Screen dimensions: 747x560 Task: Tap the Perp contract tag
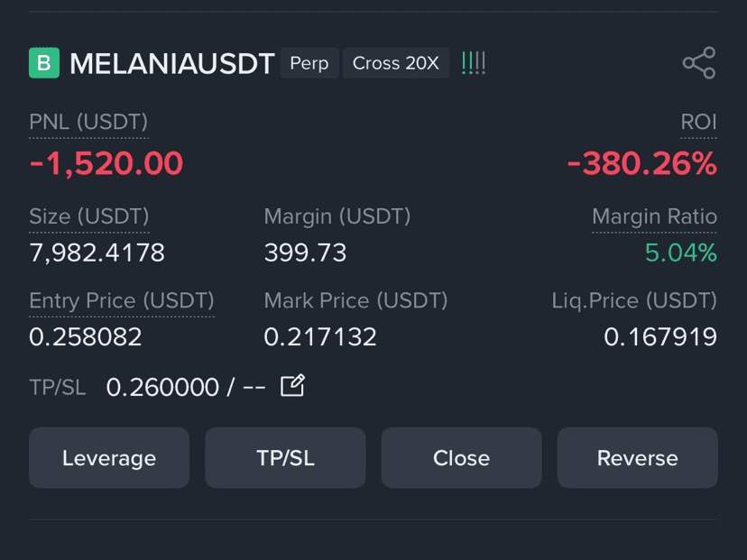309,63
